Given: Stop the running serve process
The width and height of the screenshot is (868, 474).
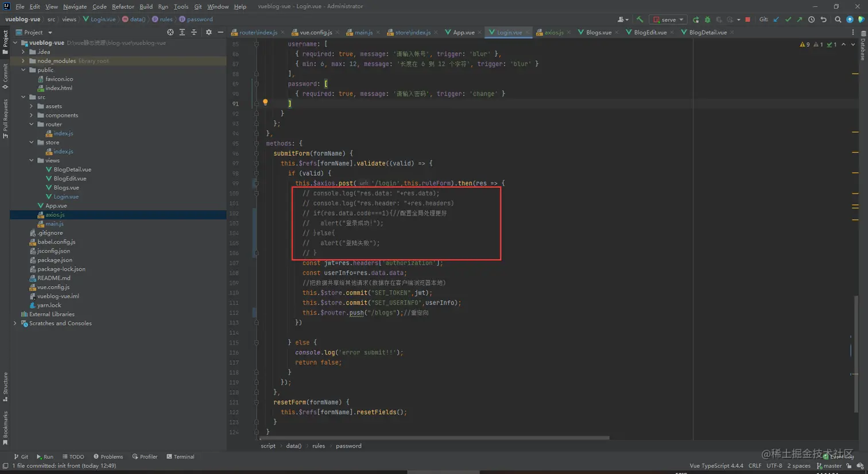Looking at the screenshot, I should click(747, 20).
